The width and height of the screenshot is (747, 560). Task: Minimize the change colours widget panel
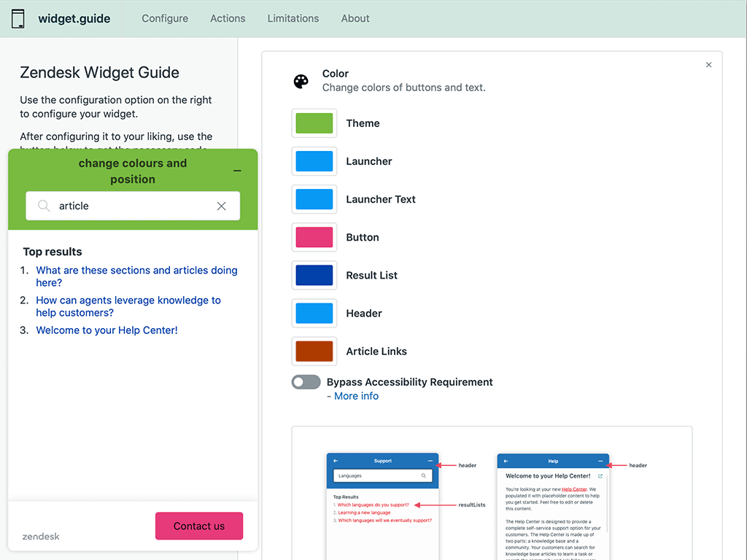[x=236, y=170]
